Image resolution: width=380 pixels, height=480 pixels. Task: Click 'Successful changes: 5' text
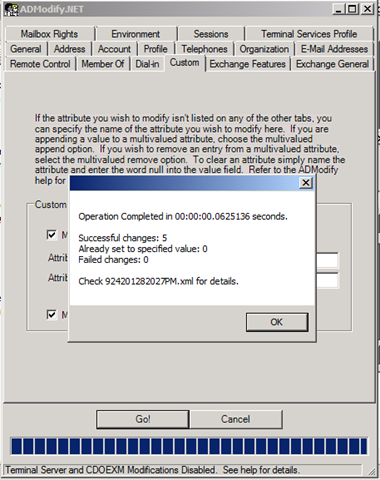click(122, 238)
